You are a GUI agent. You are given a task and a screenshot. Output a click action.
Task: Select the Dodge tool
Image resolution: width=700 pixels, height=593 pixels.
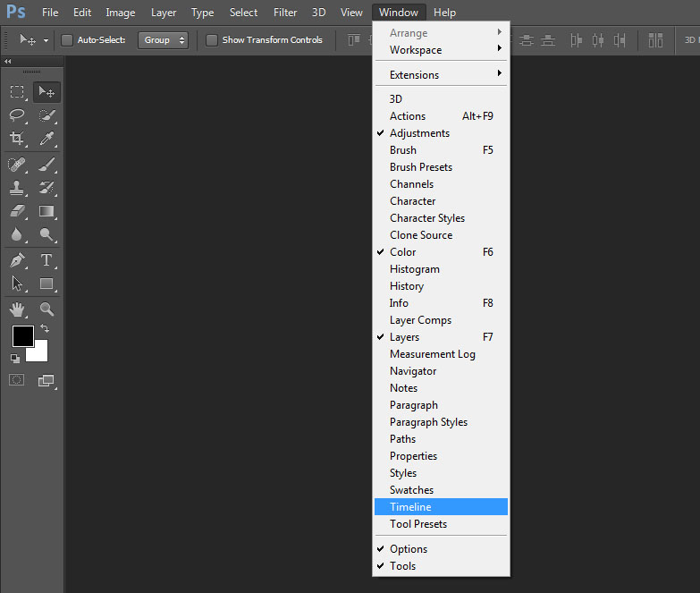click(46, 234)
